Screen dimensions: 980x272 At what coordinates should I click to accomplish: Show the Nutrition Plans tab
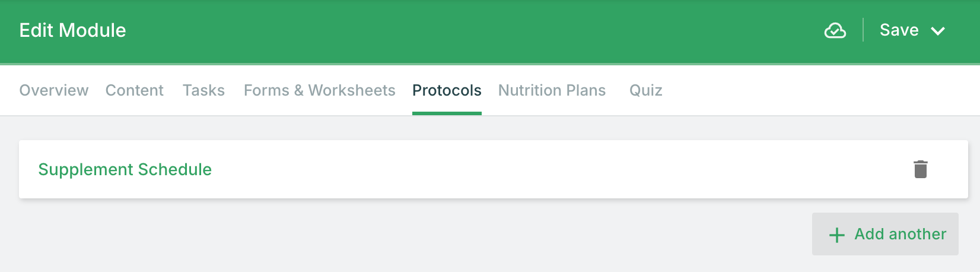pos(552,90)
